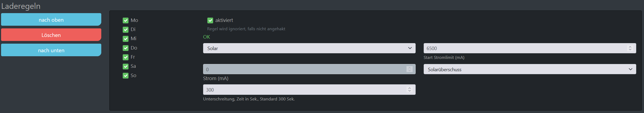Toggle the Fr weekday checkbox
This screenshot has height=113, width=644.
point(125,57)
